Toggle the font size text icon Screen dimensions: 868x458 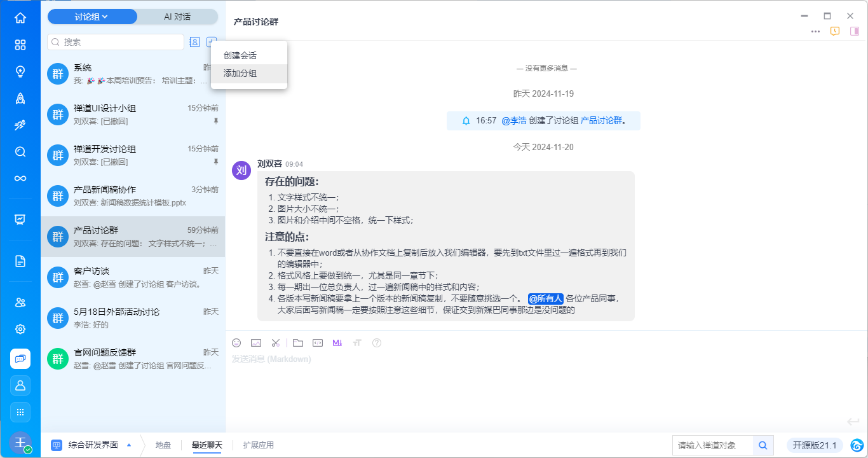coord(357,343)
